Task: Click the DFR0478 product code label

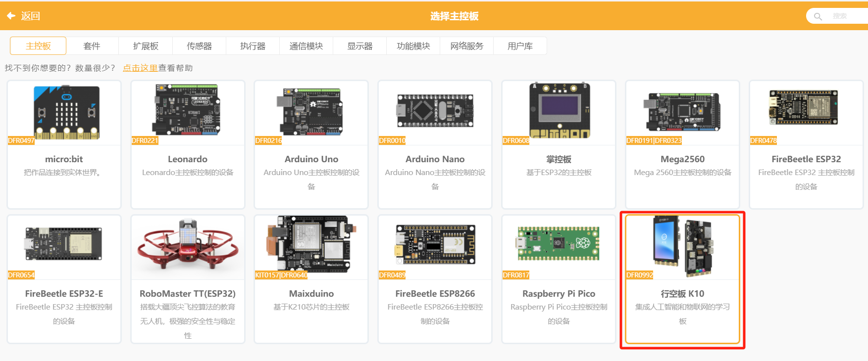Action: point(764,140)
